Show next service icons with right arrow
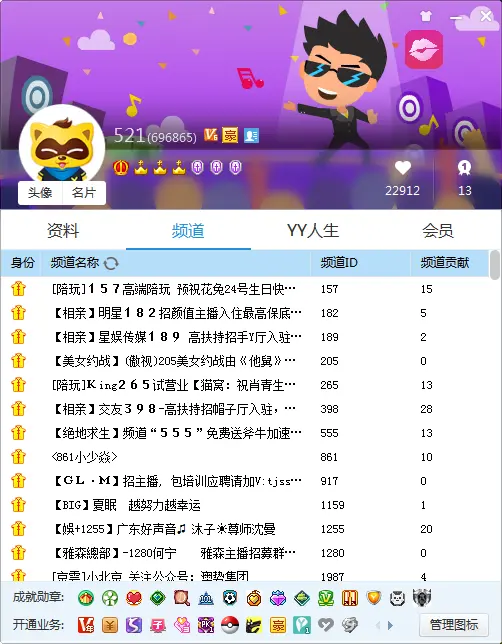The image size is (502, 644). 390,626
